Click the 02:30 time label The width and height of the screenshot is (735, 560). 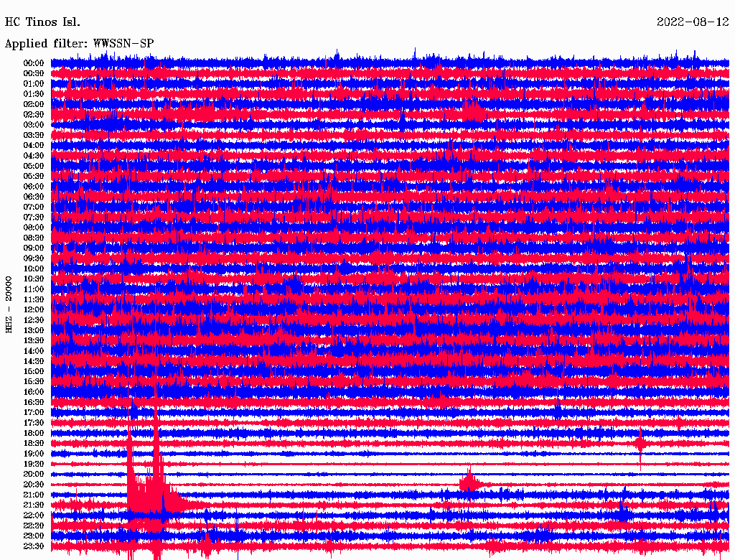(x=34, y=115)
